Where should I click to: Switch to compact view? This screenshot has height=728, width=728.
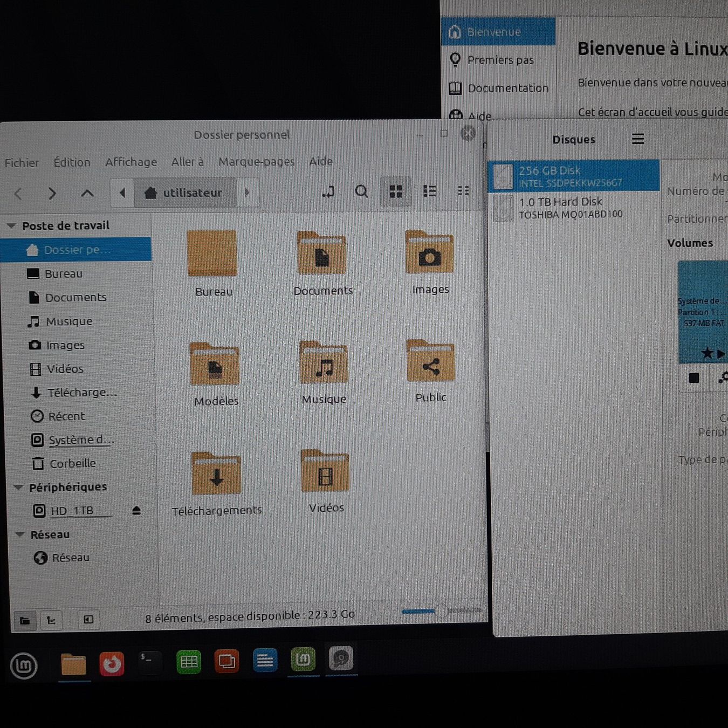463,191
